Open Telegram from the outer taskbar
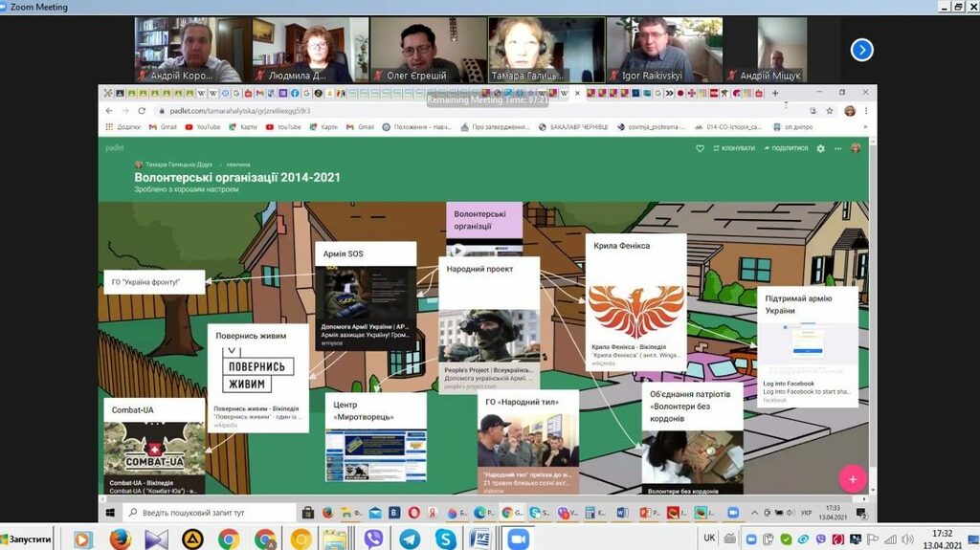The image size is (980, 550). pyautogui.click(x=410, y=539)
